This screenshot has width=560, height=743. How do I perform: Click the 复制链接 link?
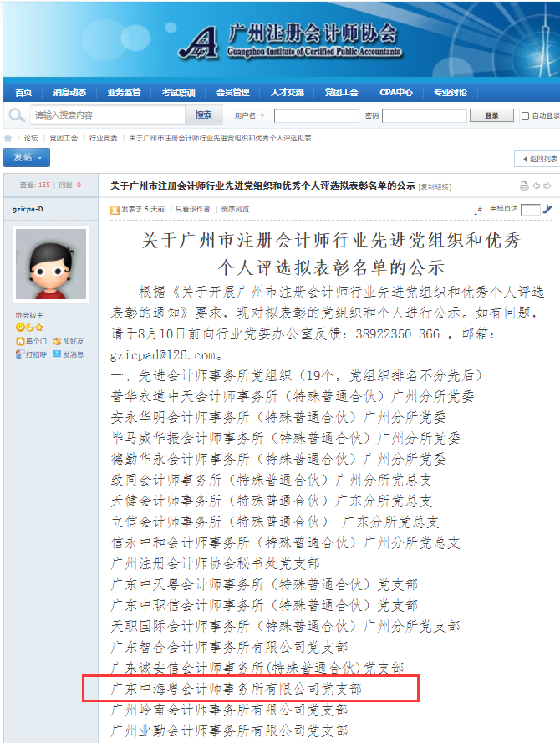point(435,187)
